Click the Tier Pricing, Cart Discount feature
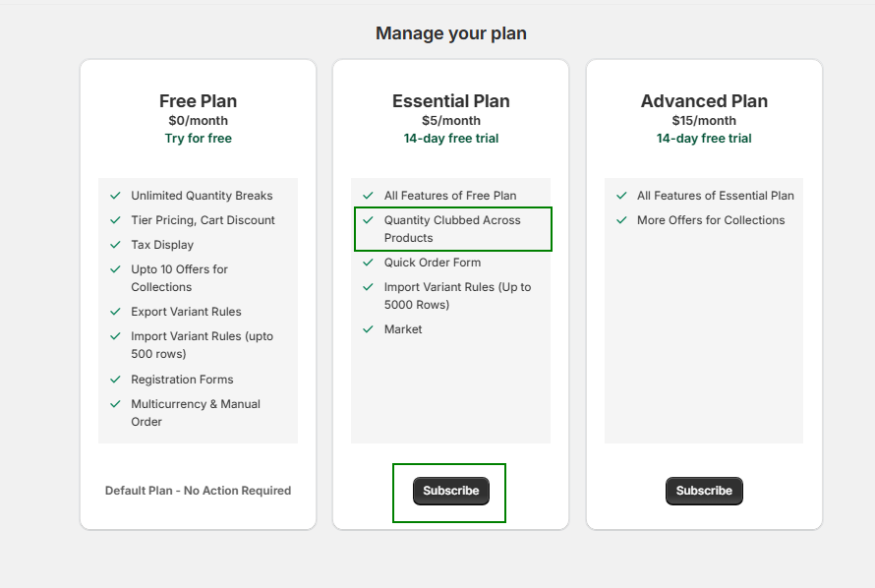875x588 pixels. [x=203, y=220]
